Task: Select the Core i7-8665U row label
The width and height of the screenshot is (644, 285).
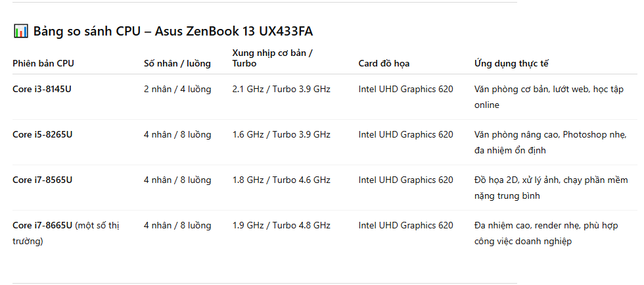Action: click(42, 225)
